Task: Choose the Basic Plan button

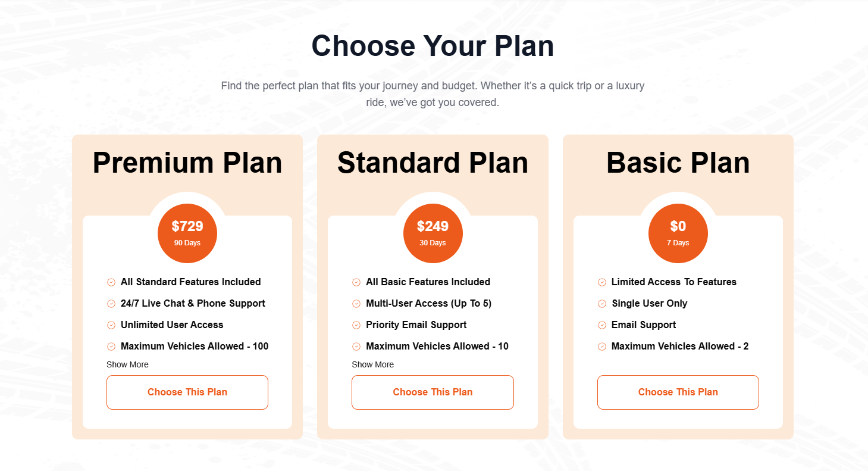Action: [678, 392]
